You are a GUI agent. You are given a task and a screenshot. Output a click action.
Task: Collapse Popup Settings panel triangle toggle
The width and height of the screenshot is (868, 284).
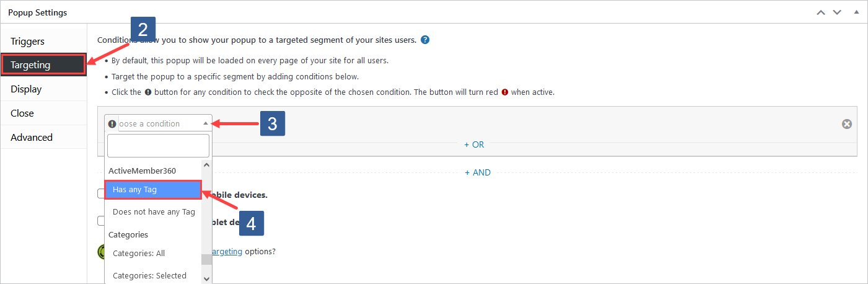tap(856, 12)
